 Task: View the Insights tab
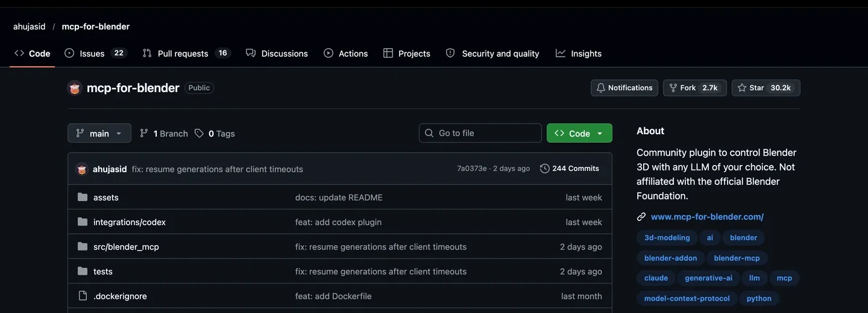579,54
